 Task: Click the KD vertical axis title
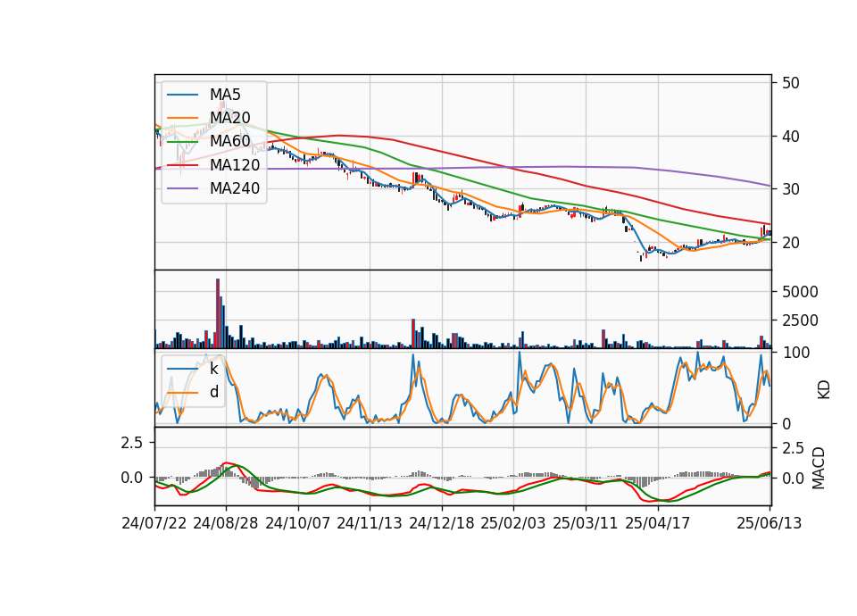point(823,389)
